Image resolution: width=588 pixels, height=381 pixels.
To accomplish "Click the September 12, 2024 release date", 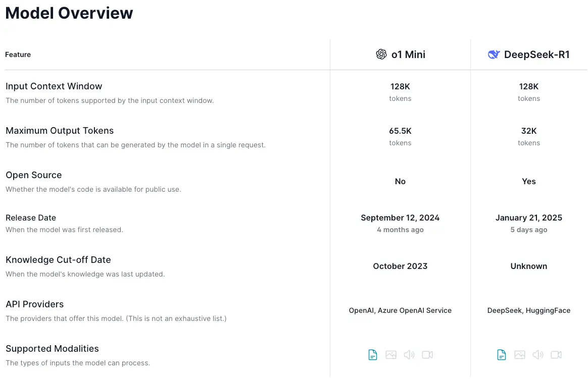I will pyautogui.click(x=400, y=218).
